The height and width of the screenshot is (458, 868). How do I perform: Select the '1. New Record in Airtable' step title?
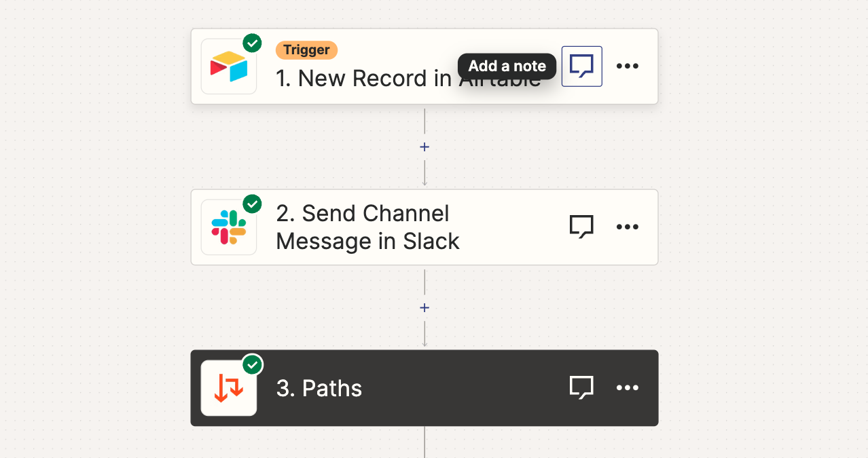pyautogui.click(x=408, y=79)
